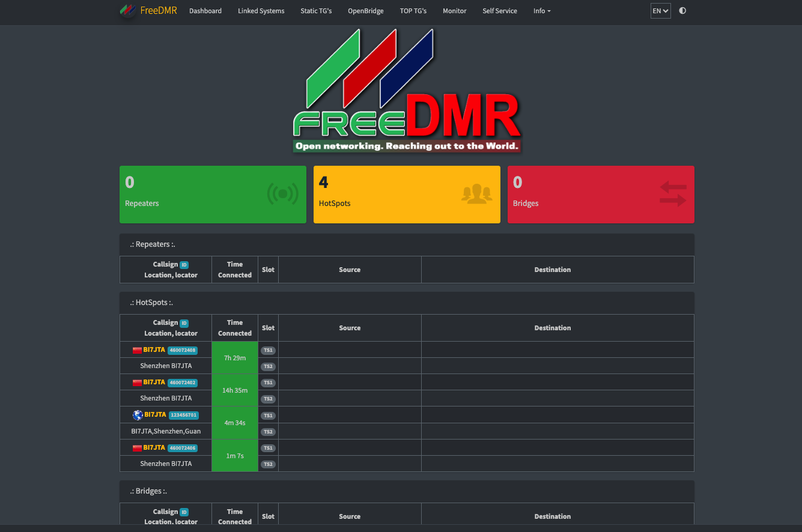Click the globe icon beside BI7JTA
This screenshot has width=802, height=532.
[138, 415]
